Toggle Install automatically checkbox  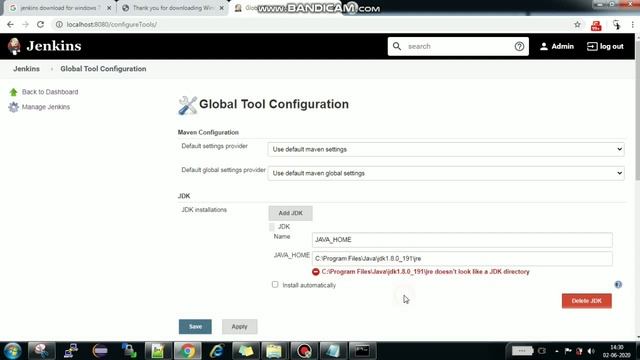275,284
